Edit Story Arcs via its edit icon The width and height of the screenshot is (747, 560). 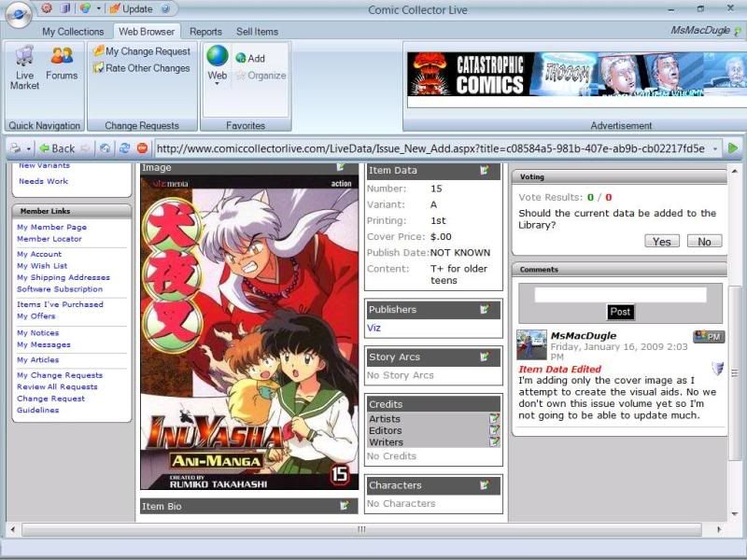coord(485,357)
